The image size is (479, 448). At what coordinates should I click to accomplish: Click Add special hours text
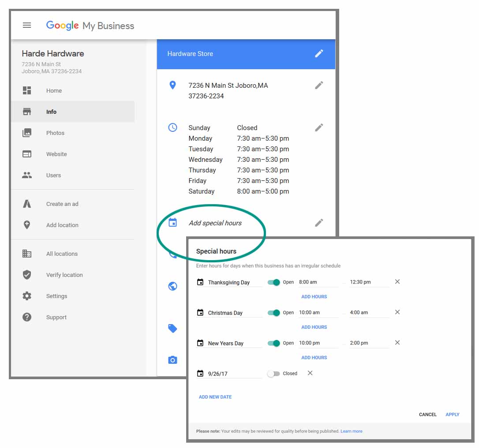click(x=215, y=223)
